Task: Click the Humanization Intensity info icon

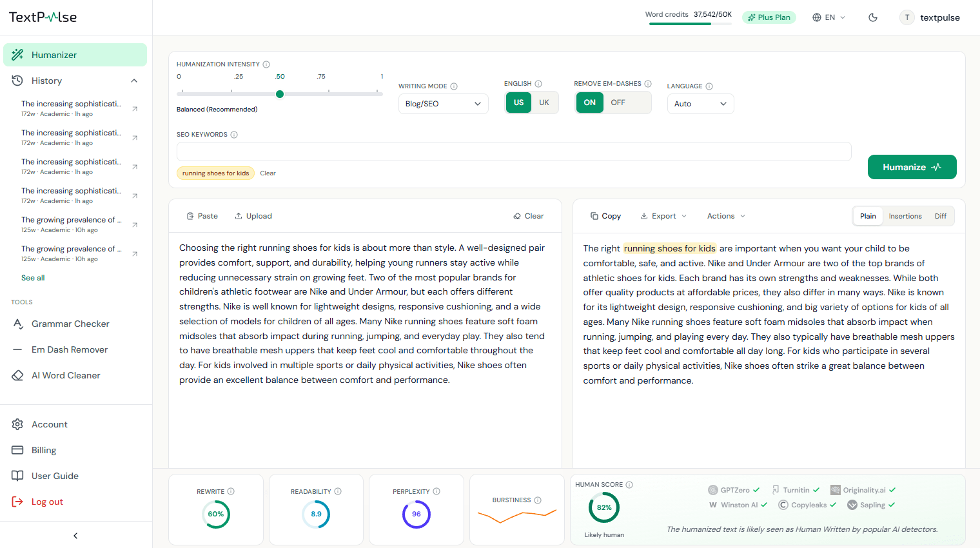Action: pyautogui.click(x=266, y=64)
